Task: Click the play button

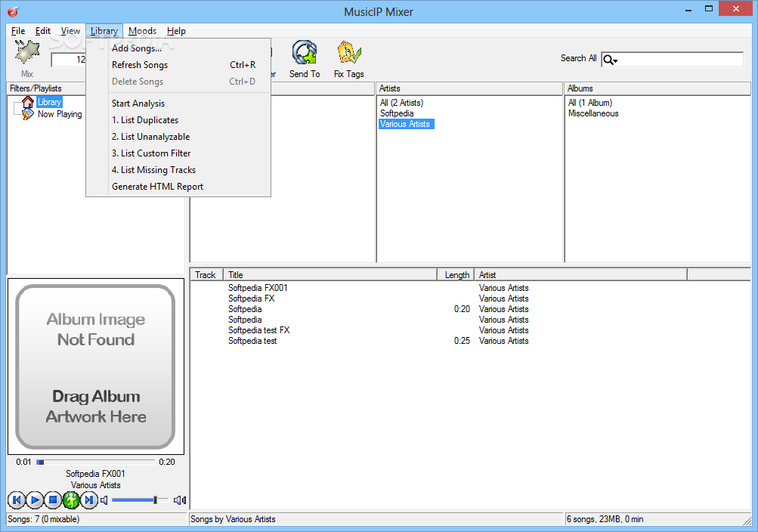Action: (35, 500)
